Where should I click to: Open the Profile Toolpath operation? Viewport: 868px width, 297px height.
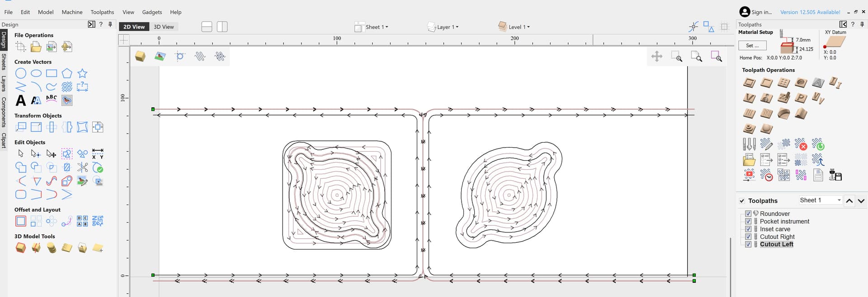[x=749, y=83]
